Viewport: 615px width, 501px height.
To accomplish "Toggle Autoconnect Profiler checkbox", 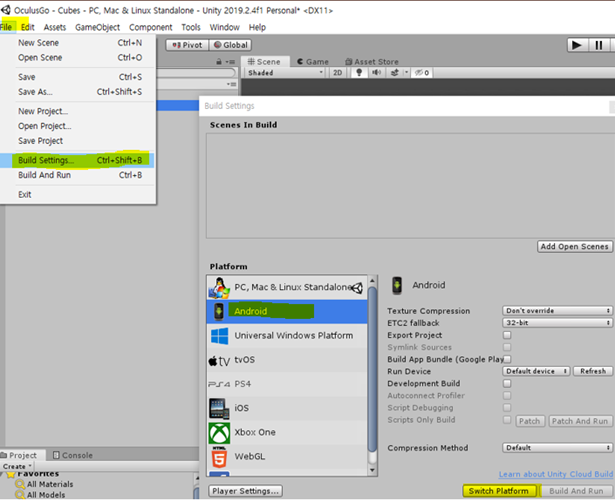I will tap(507, 395).
